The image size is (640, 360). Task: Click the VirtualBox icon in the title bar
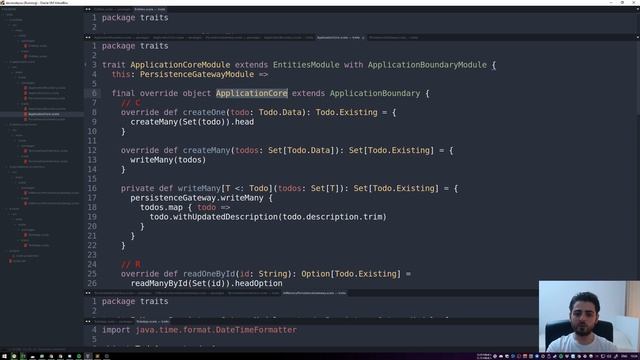click(3, 2)
